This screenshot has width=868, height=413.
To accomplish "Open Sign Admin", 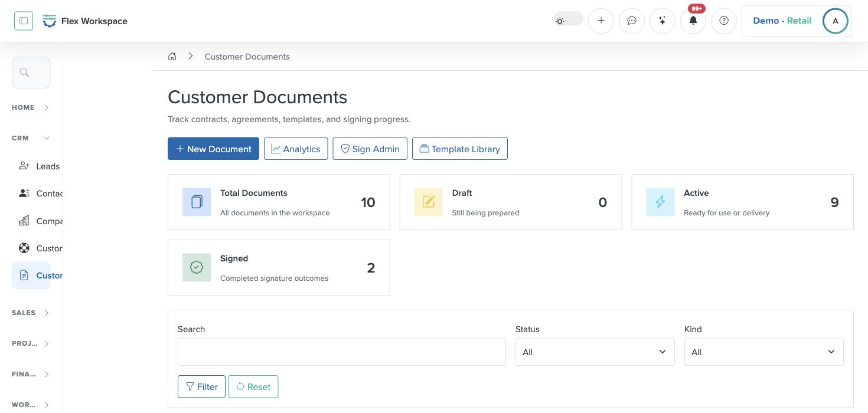I will (x=370, y=149).
